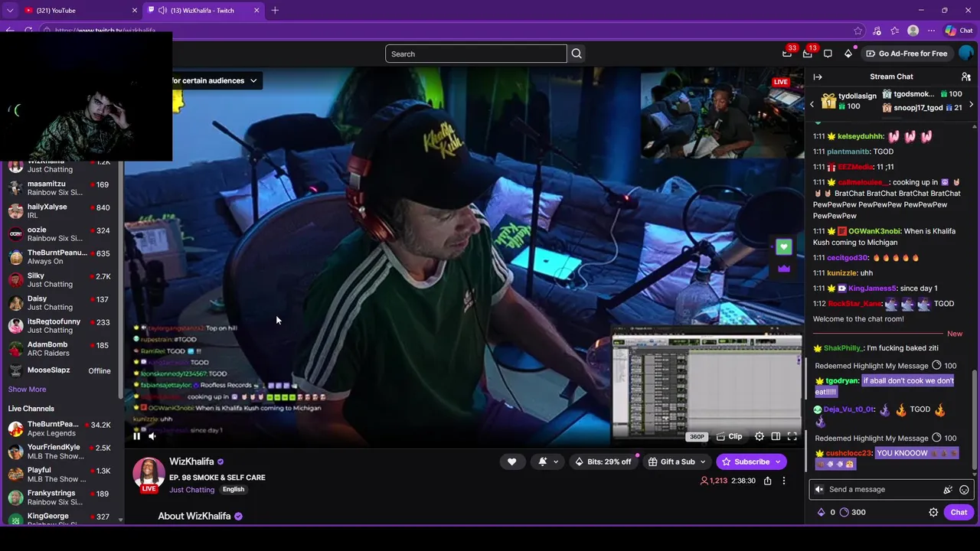Viewport: 980px width, 551px height.
Task: Click the Search input field
Action: pos(475,54)
